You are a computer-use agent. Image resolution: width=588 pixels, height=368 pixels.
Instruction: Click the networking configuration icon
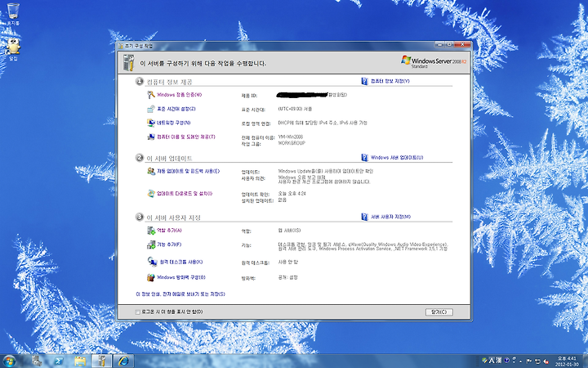pyautogui.click(x=151, y=123)
